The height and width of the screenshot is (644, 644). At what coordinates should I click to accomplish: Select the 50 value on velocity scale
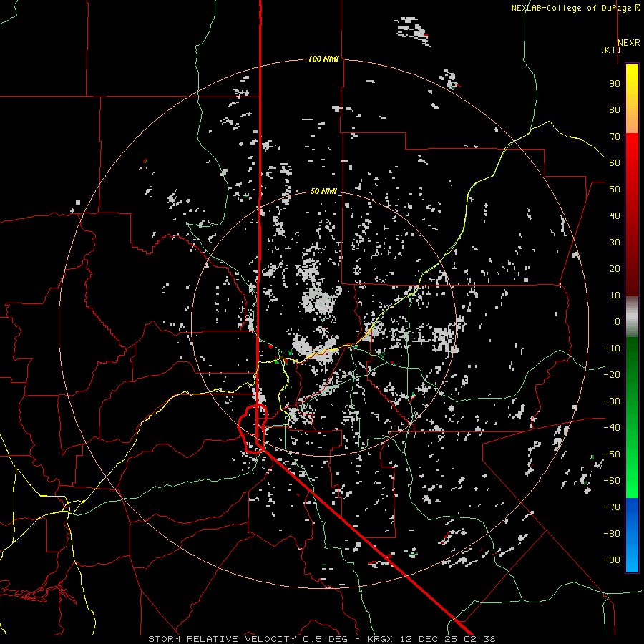pyautogui.click(x=615, y=190)
